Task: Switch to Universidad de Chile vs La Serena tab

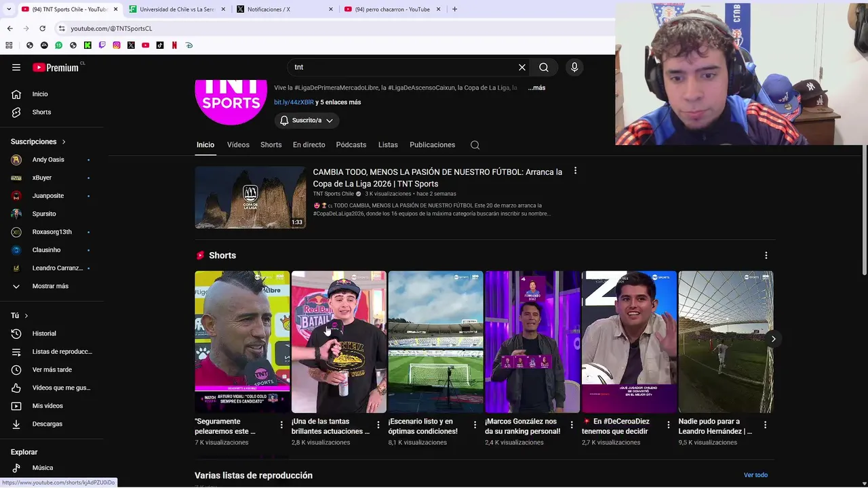Action: point(176,9)
